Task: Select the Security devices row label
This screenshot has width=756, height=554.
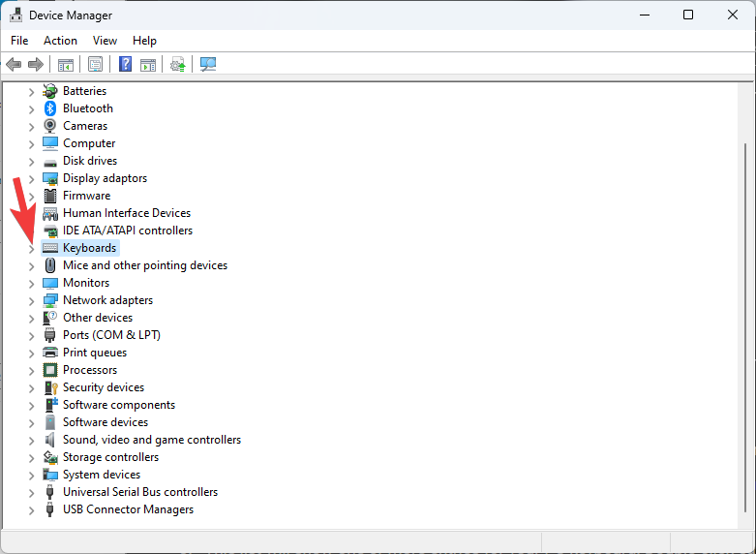Action: coord(104,387)
